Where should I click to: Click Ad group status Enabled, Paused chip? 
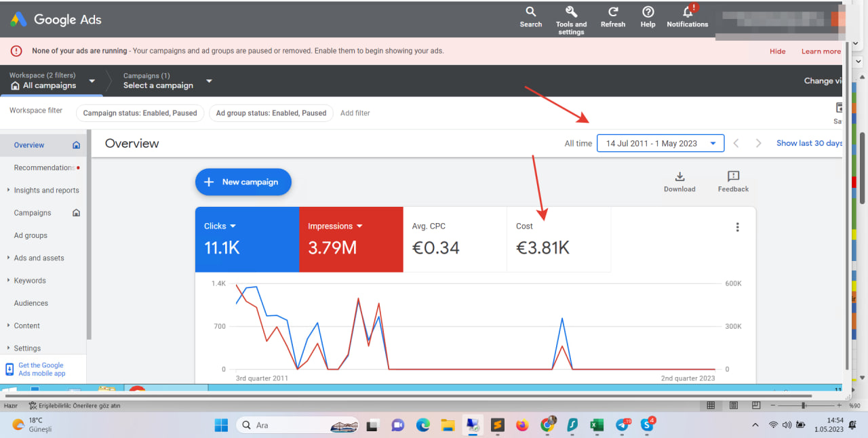coord(271,113)
